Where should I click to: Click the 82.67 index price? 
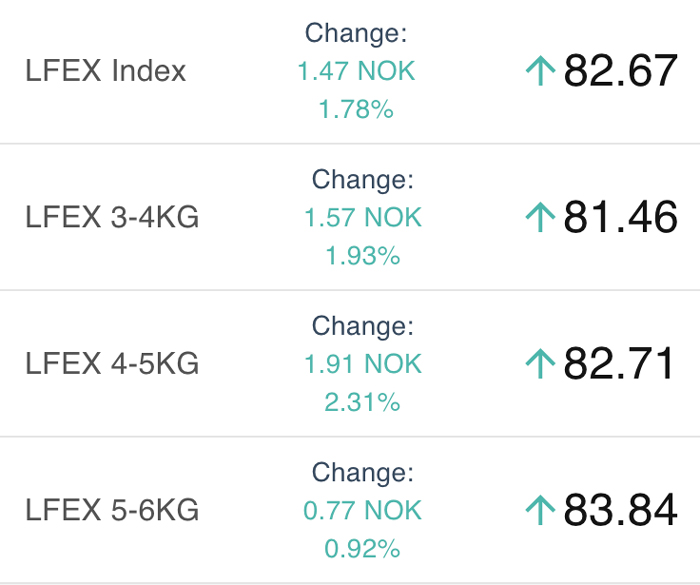pyautogui.click(x=621, y=70)
